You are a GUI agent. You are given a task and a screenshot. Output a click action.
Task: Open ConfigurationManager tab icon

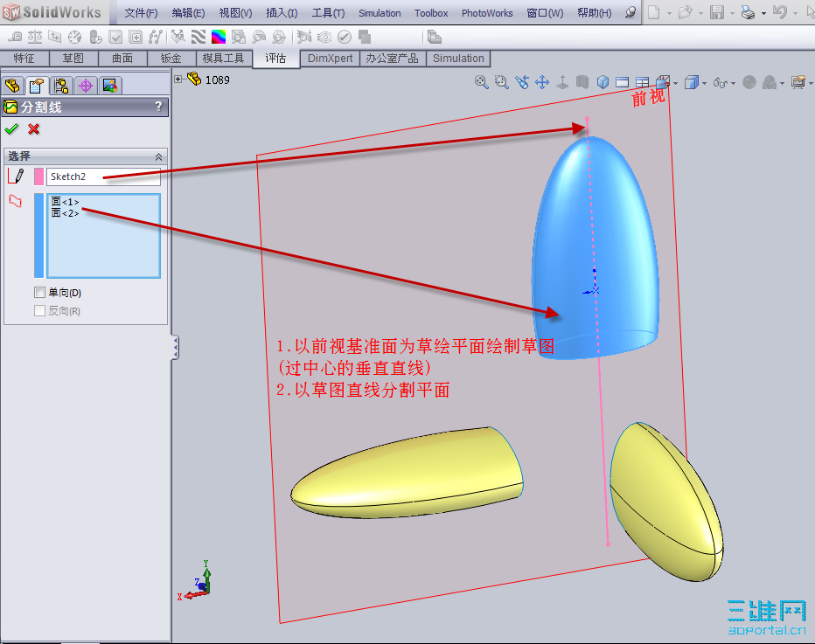[x=61, y=85]
